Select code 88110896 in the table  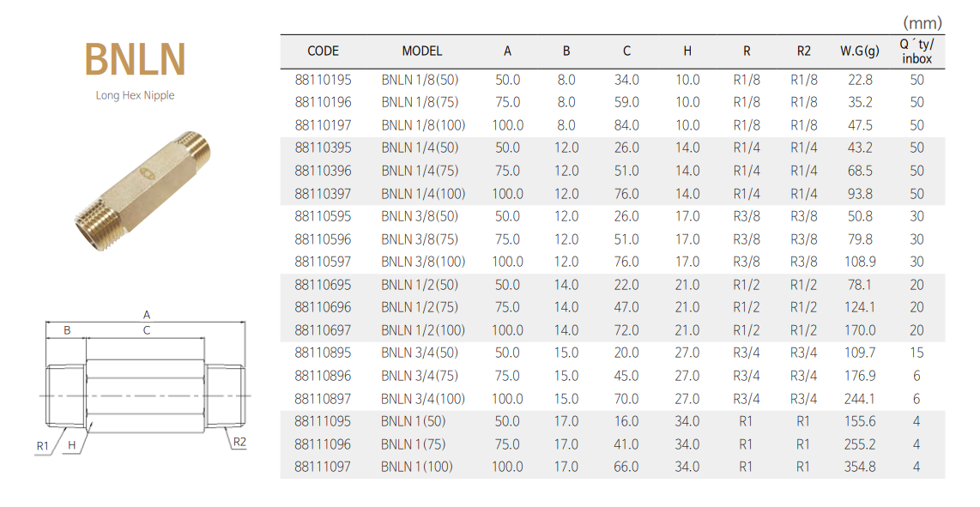323,376
